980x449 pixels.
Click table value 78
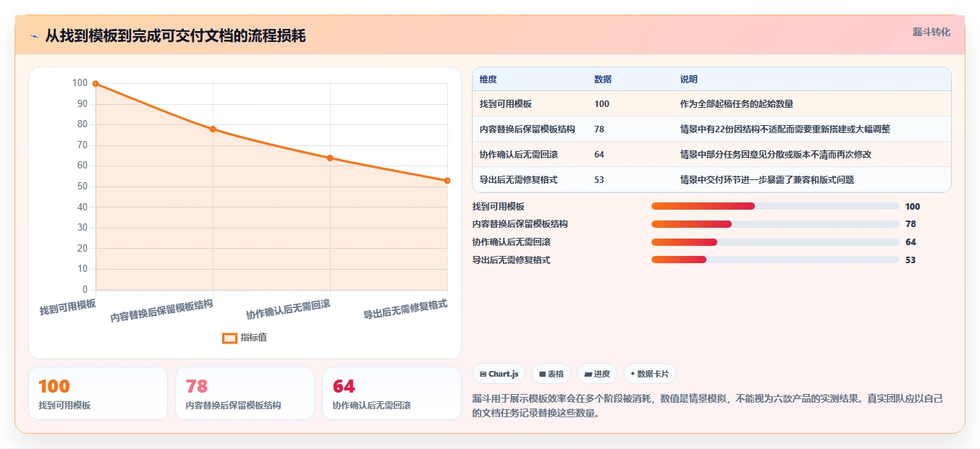[599, 129]
